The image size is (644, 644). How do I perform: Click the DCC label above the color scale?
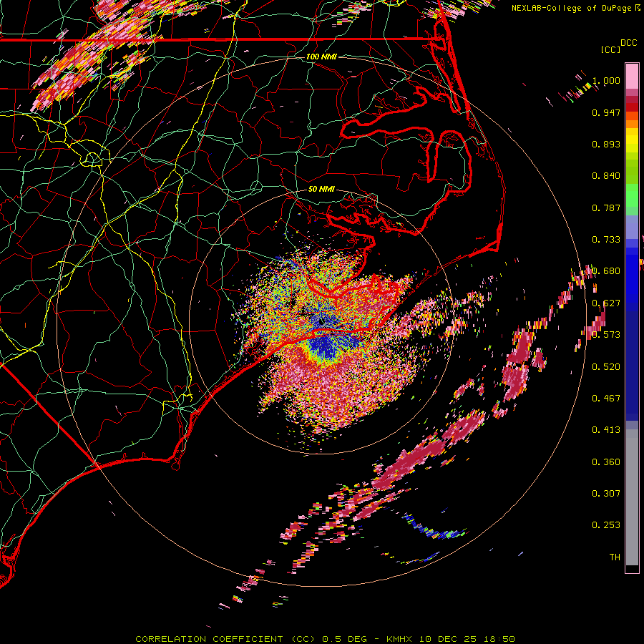coord(629,43)
